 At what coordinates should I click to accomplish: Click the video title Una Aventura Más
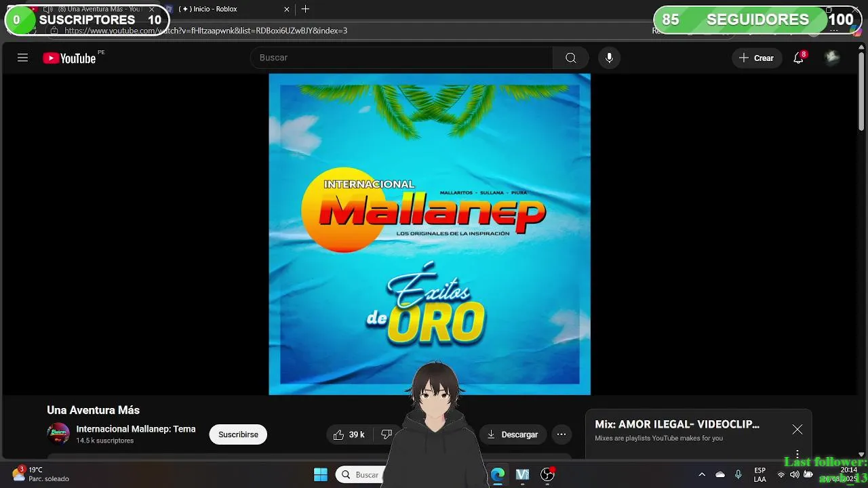pyautogui.click(x=93, y=410)
